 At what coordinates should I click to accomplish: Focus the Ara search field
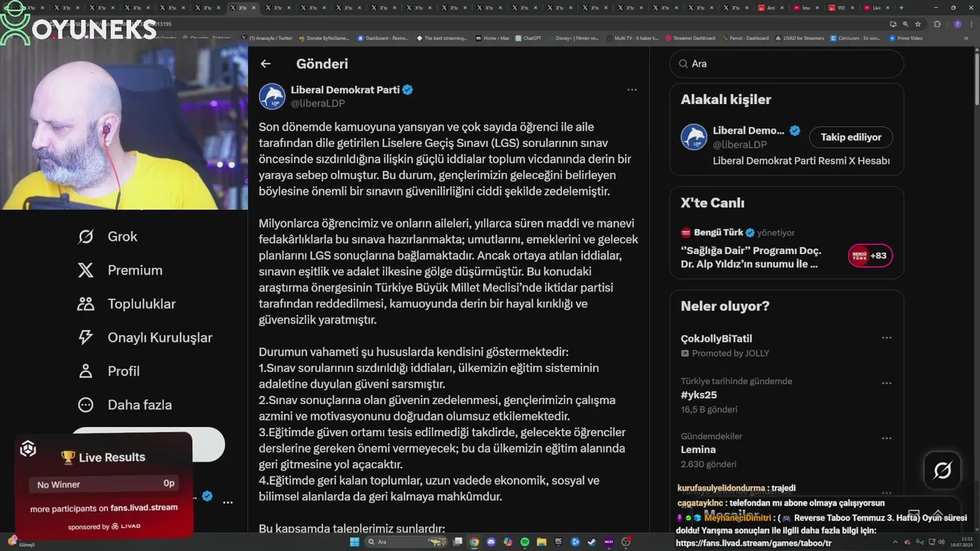787,64
